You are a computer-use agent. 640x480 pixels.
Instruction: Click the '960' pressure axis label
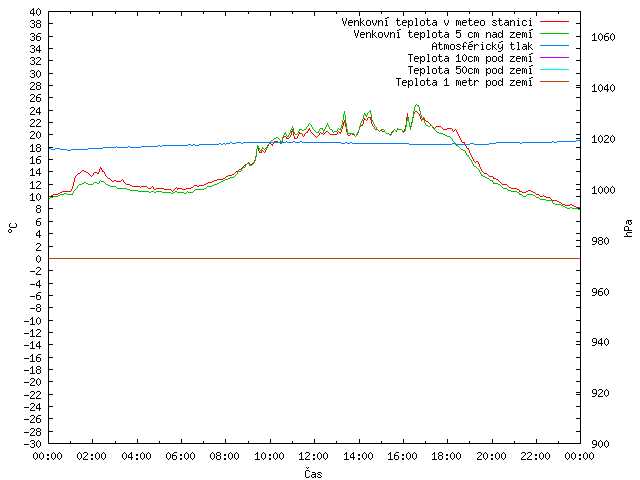coord(600,292)
